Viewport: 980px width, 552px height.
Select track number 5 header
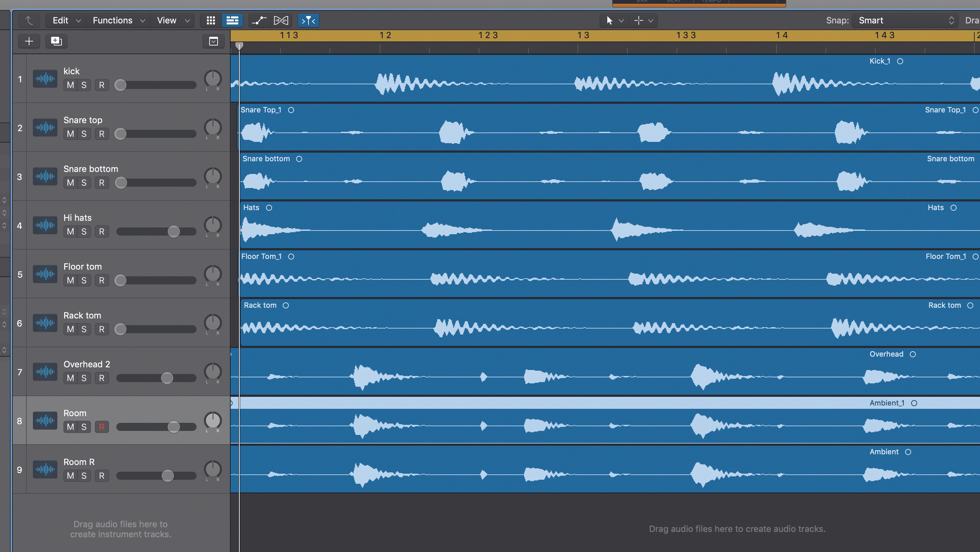pyautogui.click(x=20, y=274)
